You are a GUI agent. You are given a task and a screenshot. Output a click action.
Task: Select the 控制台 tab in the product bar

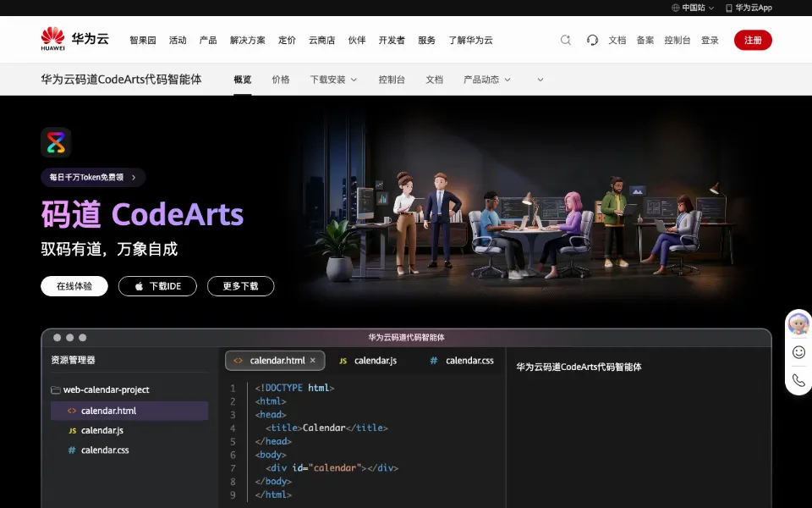[x=392, y=80]
